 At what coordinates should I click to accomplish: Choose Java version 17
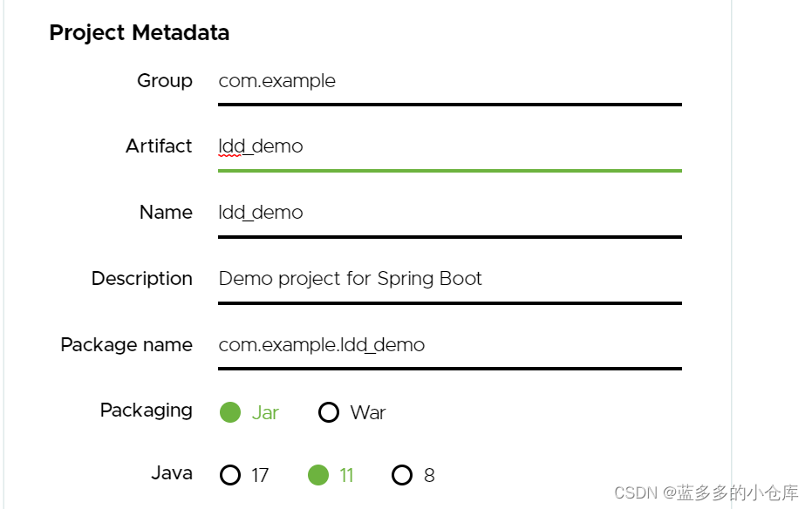(x=230, y=475)
